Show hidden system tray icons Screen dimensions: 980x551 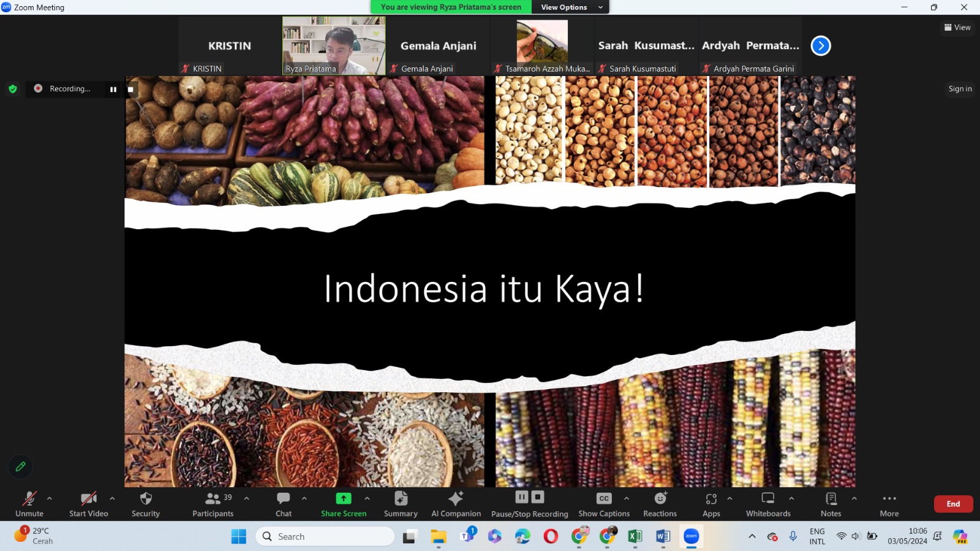(x=752, y=536)
